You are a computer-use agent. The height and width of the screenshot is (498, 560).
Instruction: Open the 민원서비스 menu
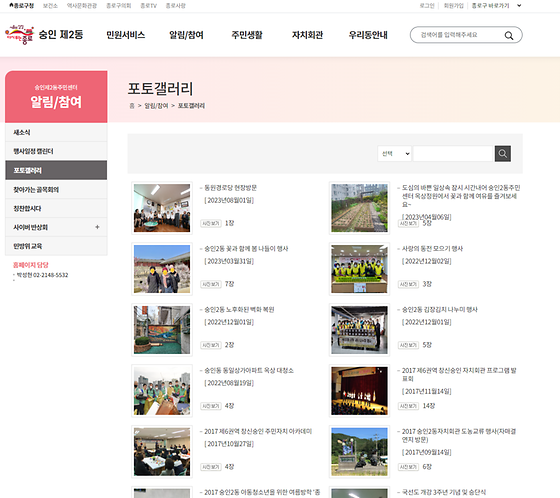pyautogui.click(x=125, y=35)
